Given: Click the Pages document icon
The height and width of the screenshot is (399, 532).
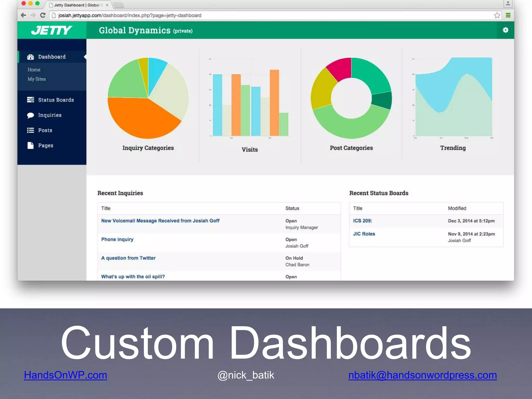Looking at the screenshot, I should click(31, 145).
